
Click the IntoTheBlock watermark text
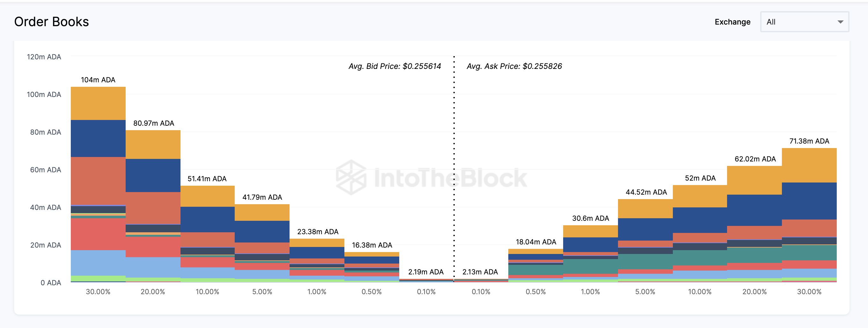[x=451, y=178]
